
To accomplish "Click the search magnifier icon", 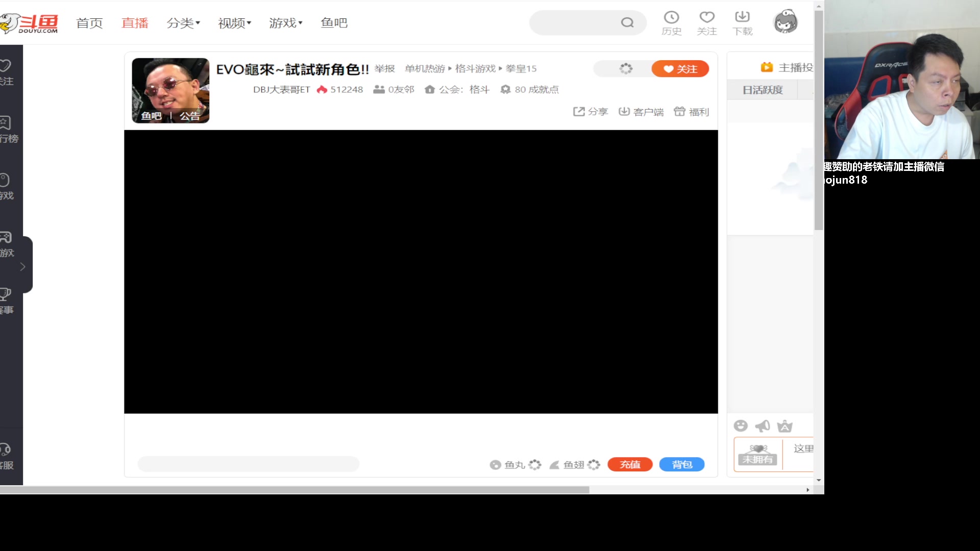I will (628, 22).
